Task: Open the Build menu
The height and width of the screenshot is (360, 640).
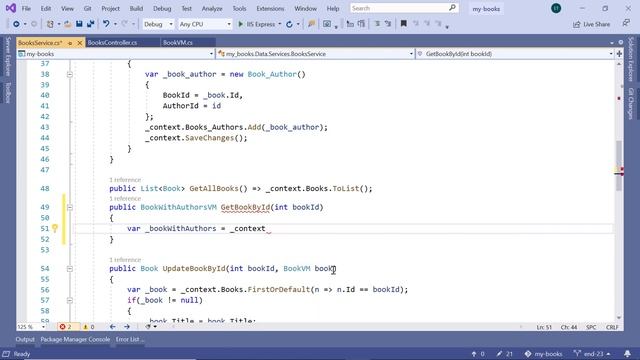Action: 136,9
